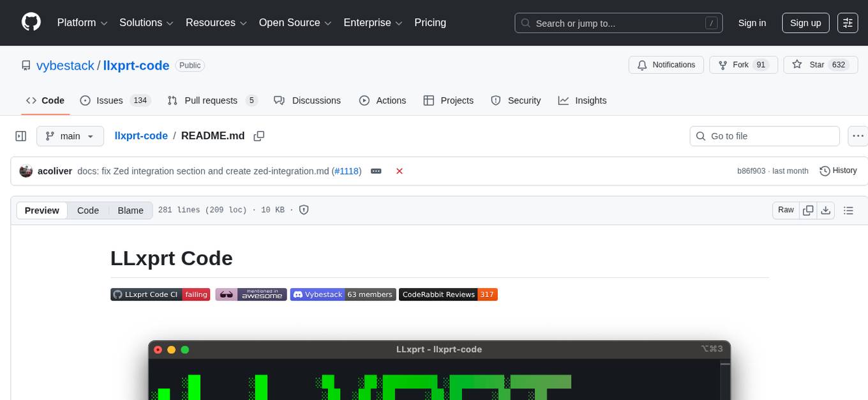Switch to the Blame view
This screenshot has height=400, width=868.
(130, 210)
